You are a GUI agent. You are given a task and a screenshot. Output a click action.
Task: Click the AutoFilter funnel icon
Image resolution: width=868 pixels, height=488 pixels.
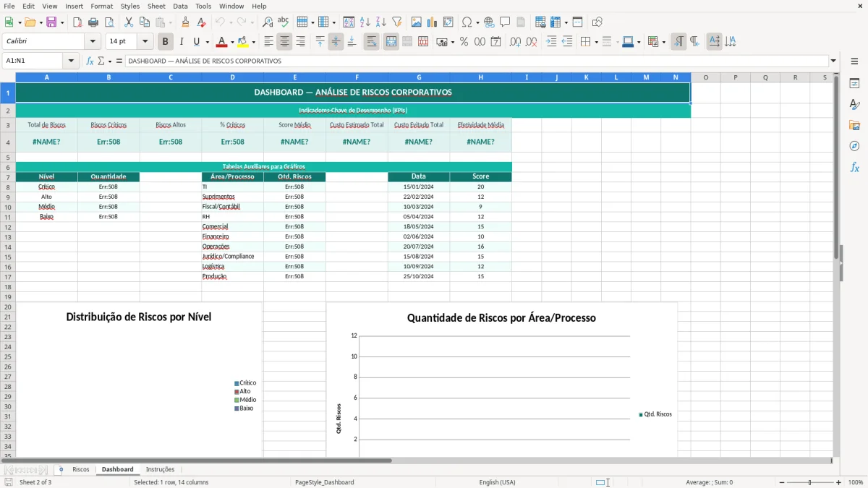click(397, 22)
